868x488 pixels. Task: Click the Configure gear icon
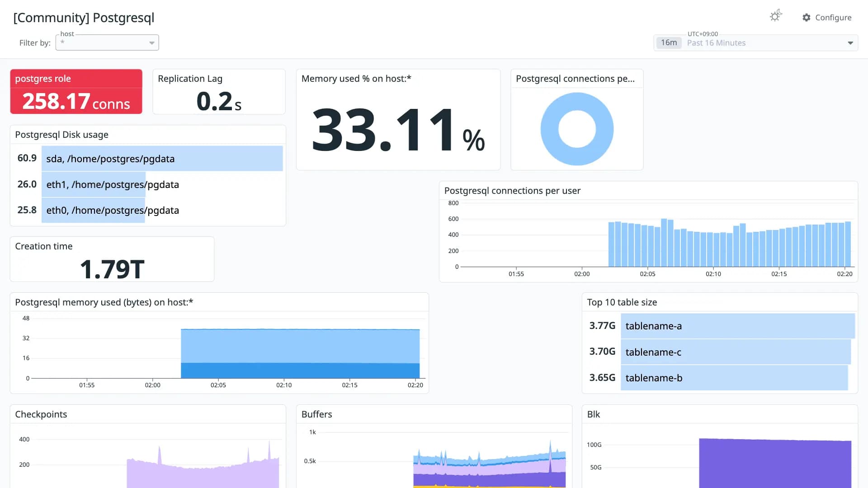pyautogui.click(x=807, y=17)
